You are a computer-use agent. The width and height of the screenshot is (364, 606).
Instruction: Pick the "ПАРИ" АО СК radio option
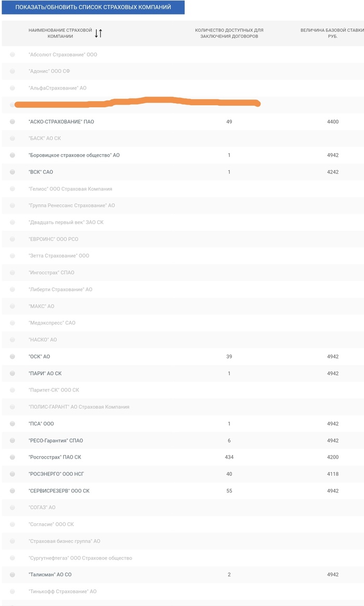[x=12, y=373]
